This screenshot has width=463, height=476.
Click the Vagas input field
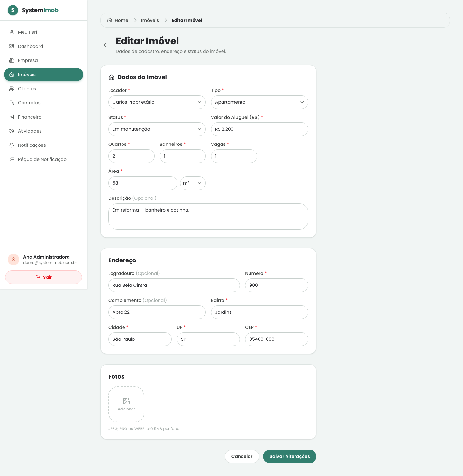[234, 156]
